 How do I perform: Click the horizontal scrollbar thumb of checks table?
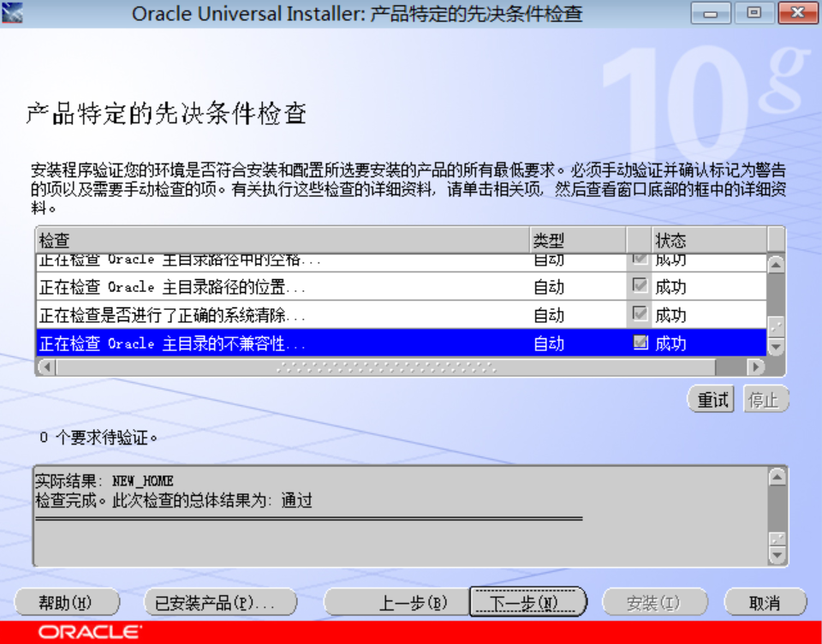click(386, 367)
